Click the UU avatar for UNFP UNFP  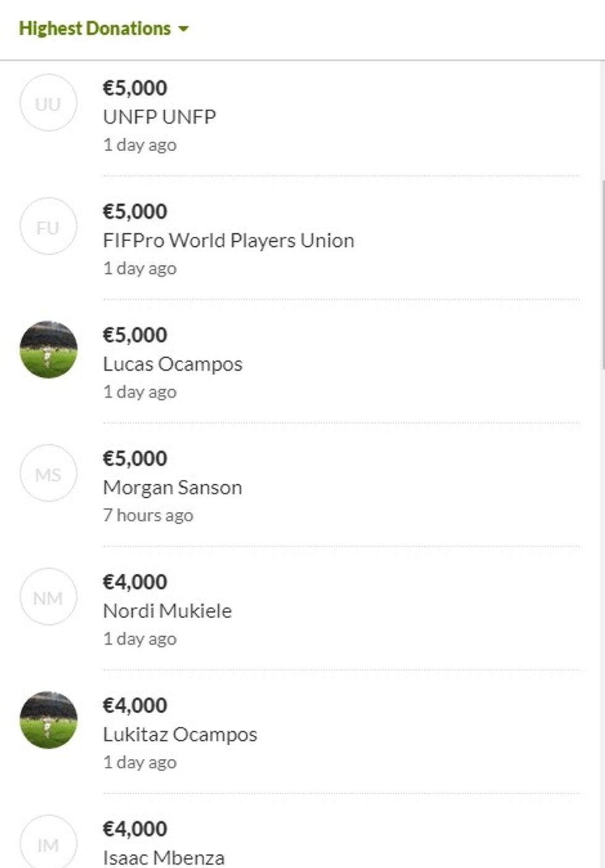48,103
